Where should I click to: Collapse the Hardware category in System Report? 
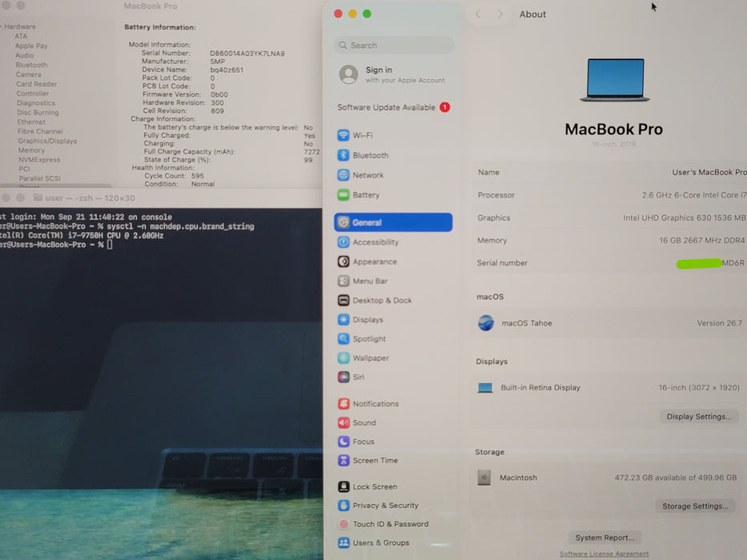[x=2, y=26]
